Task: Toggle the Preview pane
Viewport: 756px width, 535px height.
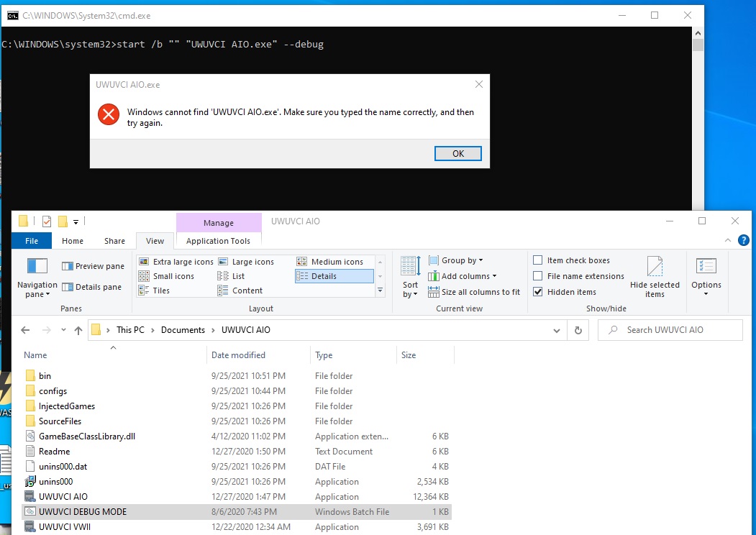Action: [93, 266]
